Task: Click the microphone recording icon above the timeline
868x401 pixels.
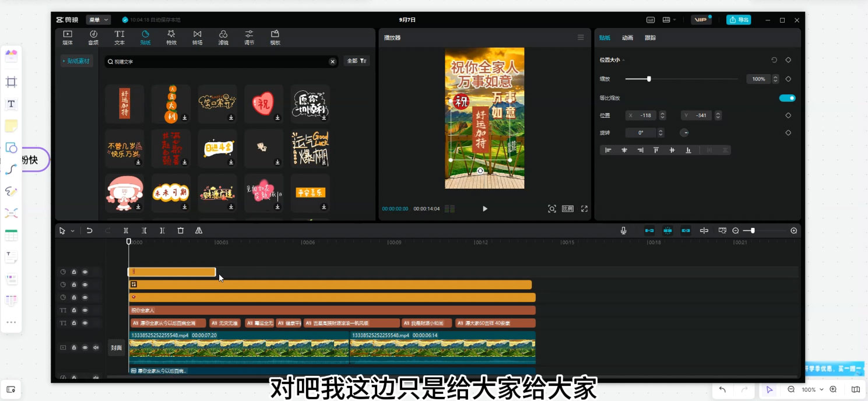Action: (623, 230)
